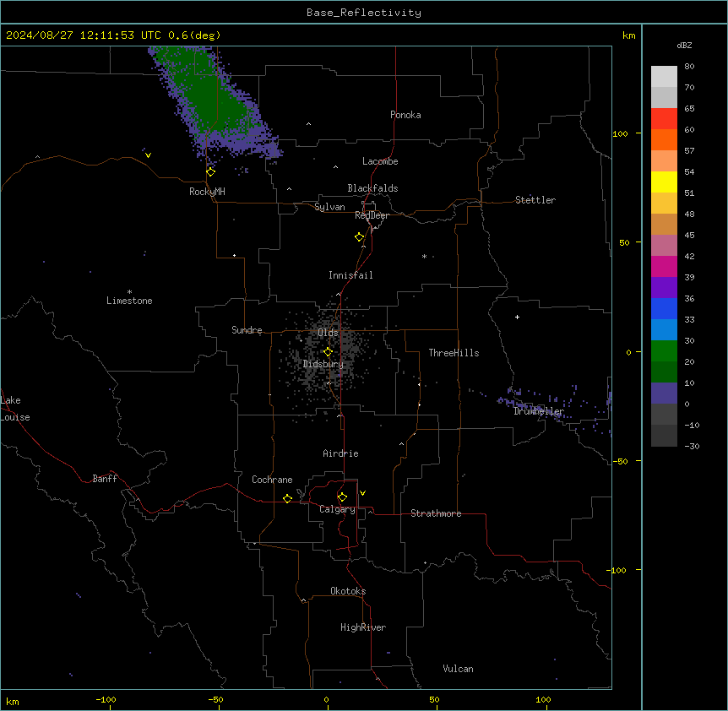This screenshot has width=728, height=711.
Task: Select the blue 36 dBZ color swatch
Action: pyautogui.click(x=664, y=308)
